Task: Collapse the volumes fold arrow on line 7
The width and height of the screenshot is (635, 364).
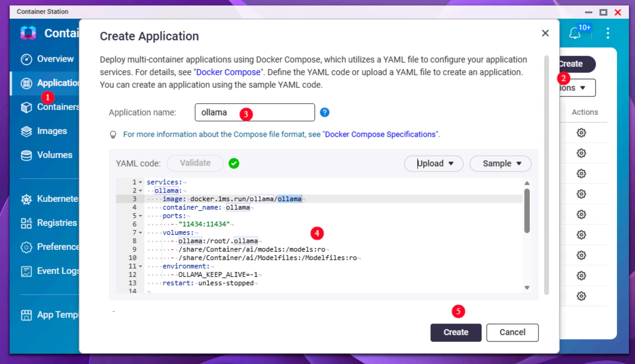Action: point(140,233)
